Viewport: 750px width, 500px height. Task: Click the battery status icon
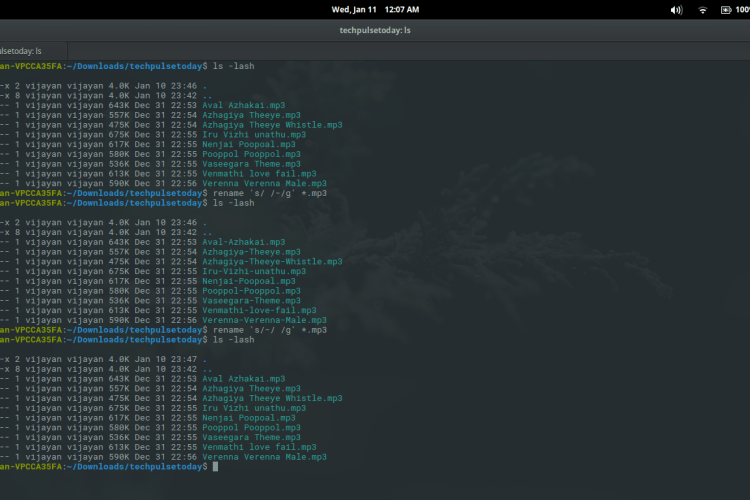[725, 9]
